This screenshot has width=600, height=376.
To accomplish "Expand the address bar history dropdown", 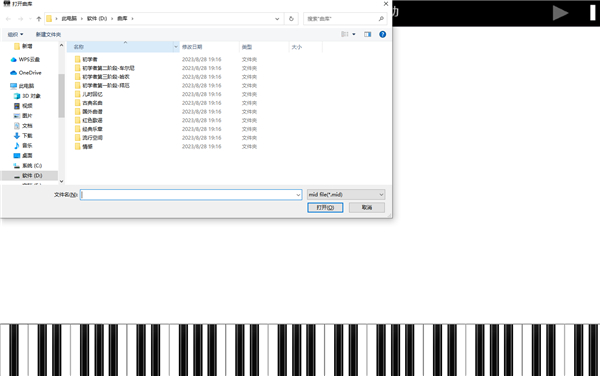I will (x=277, y=18).
